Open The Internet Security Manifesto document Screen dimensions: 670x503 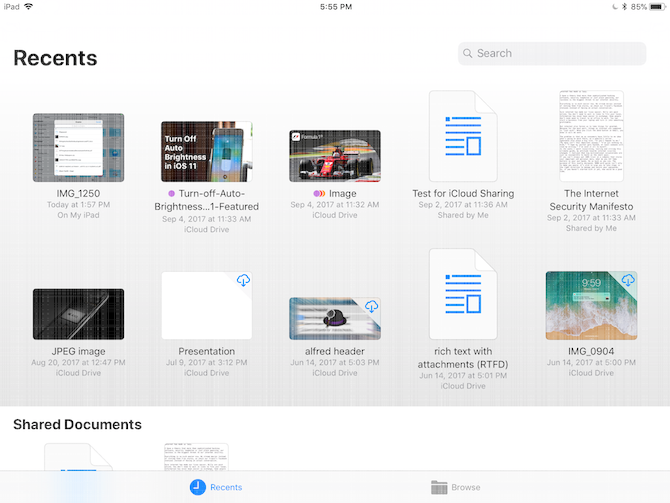tap(591, 136)
